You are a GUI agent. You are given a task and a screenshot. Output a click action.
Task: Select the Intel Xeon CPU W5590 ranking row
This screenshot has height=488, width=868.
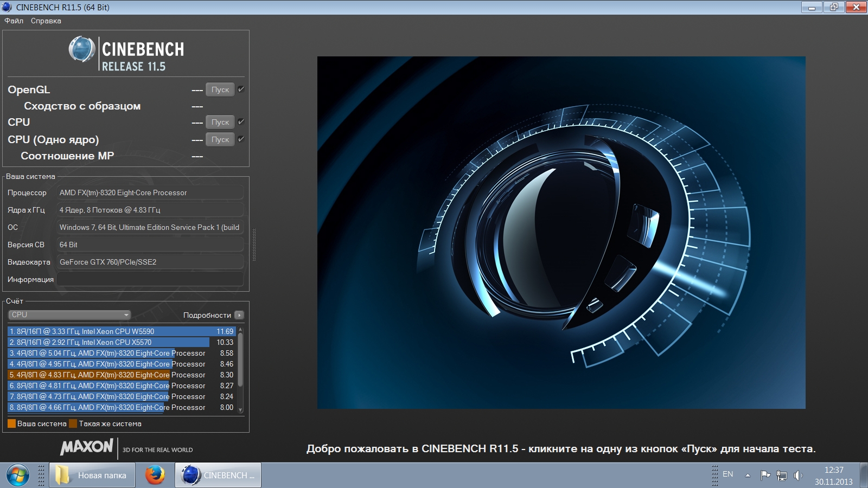coord(121,331)
